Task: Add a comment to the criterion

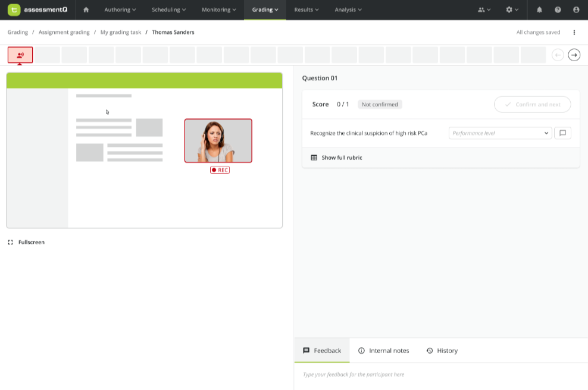Action: [562, 133]
